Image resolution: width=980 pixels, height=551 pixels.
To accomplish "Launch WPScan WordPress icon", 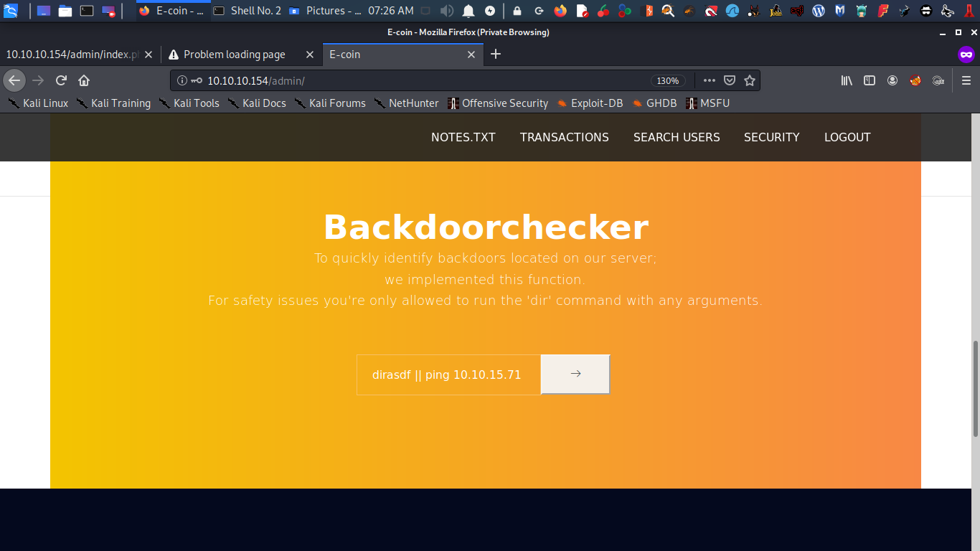I will tap(819, 11).
